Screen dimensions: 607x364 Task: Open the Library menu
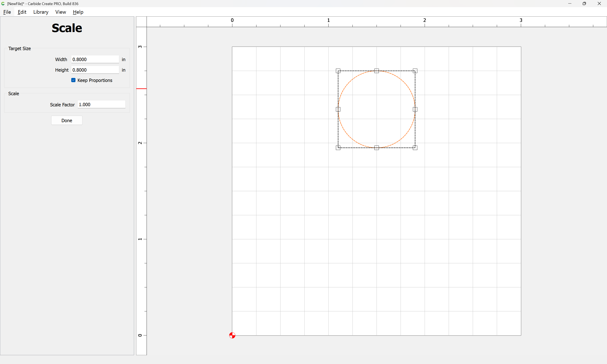(x=41, y=12)
